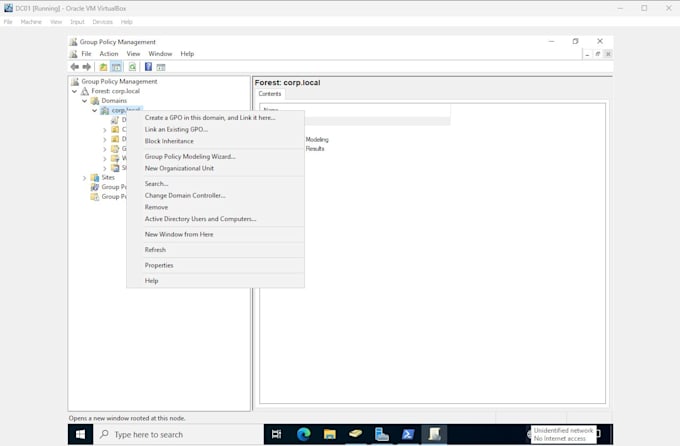The image size is (680, 446).
Task: Open the Action menu
Action: (x=109, y=54)
